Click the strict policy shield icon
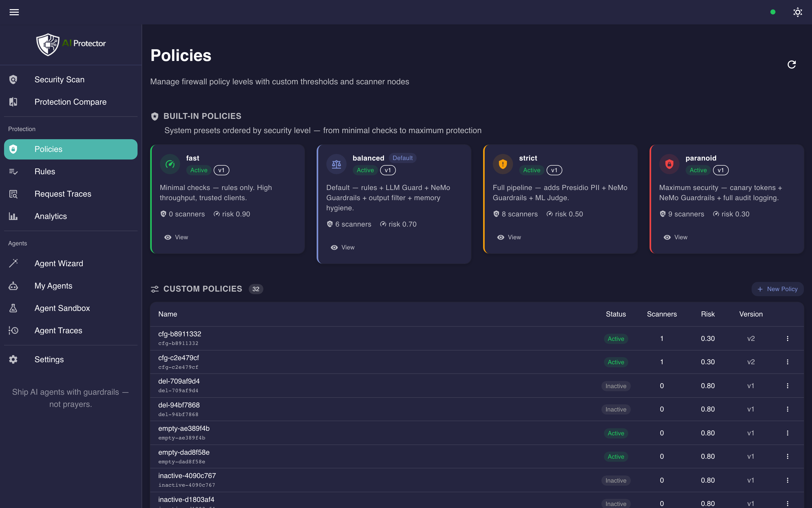The width and height of the screenshot is (812, 508). tap(503, 164)
